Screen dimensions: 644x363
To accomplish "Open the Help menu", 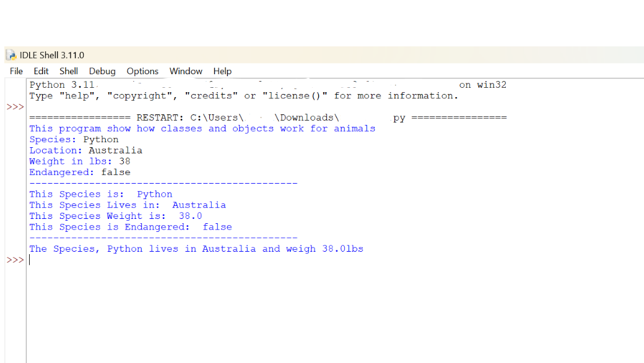I will click(x=222, y=71).
